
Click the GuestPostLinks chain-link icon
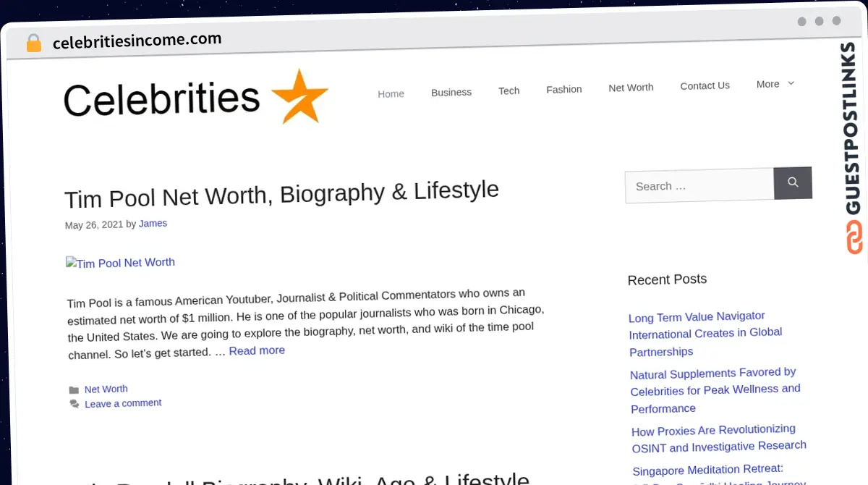[854, 237]
